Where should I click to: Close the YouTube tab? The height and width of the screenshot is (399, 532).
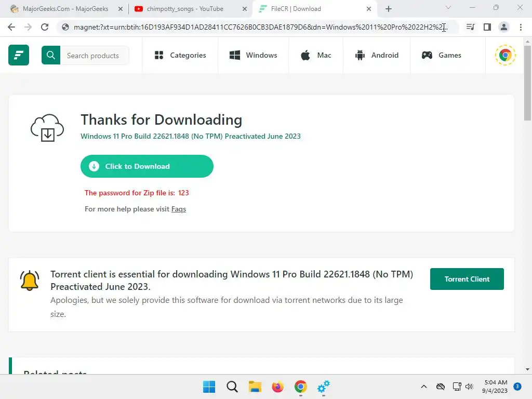pyautogui.click(x=245, y=9)
